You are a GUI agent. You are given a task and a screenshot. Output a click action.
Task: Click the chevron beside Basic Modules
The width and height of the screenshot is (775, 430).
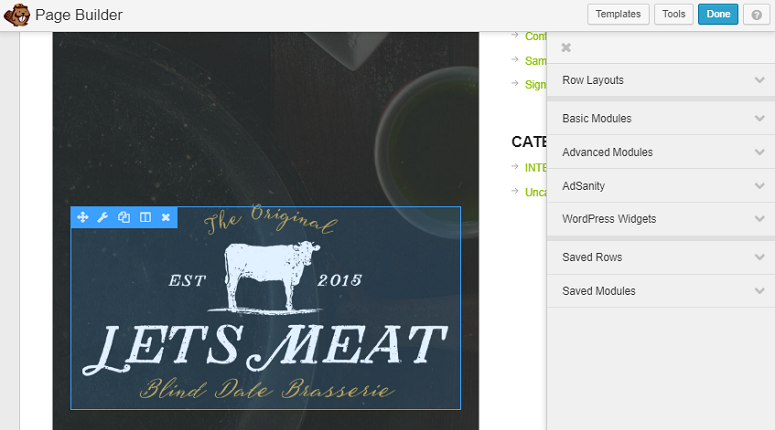[x=760, y=118]
